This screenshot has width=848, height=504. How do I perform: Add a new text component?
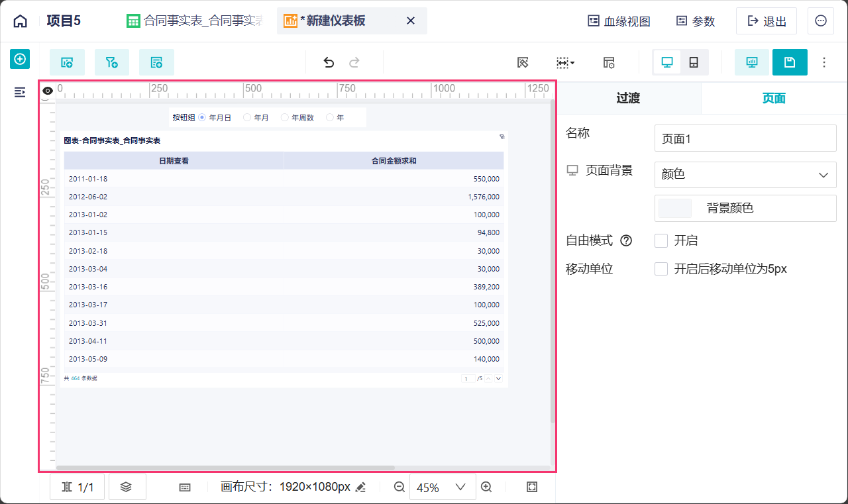[x=156, y=62]
